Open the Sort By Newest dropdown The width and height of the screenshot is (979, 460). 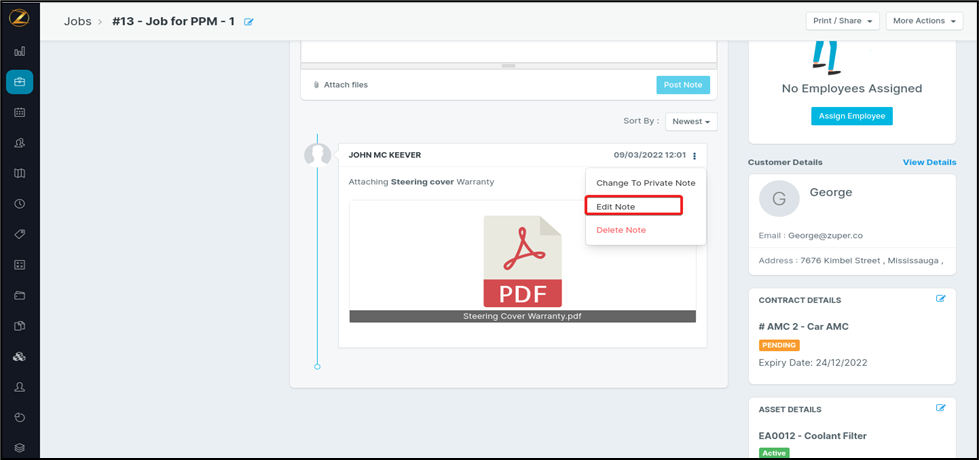pyautogui.click(x=691, y=122)
